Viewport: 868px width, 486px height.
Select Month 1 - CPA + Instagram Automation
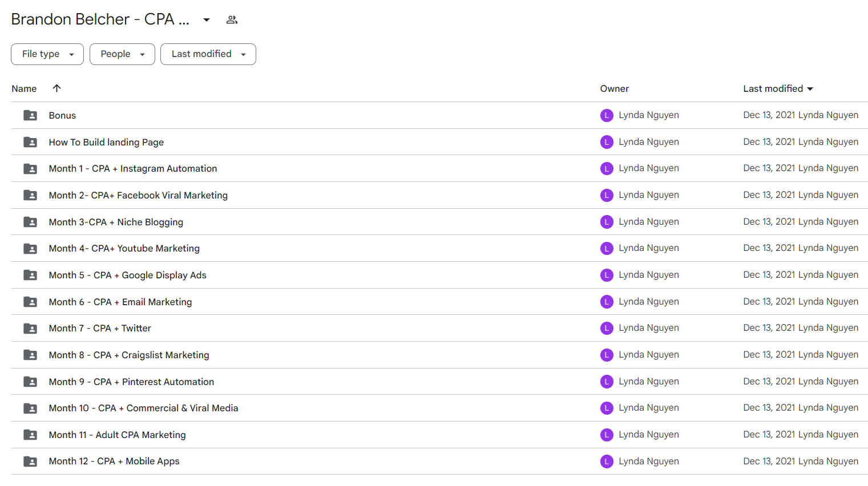click(133, 169)
